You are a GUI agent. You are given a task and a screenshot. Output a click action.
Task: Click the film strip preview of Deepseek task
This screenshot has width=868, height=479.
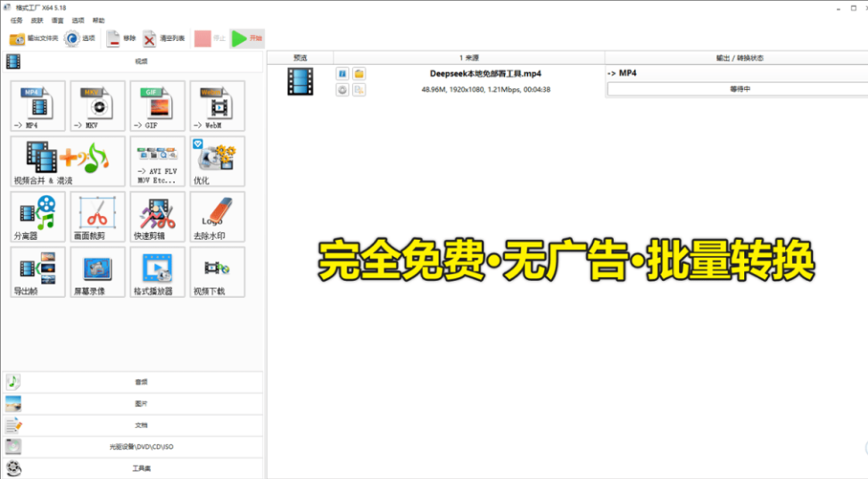tap(300, 81)
